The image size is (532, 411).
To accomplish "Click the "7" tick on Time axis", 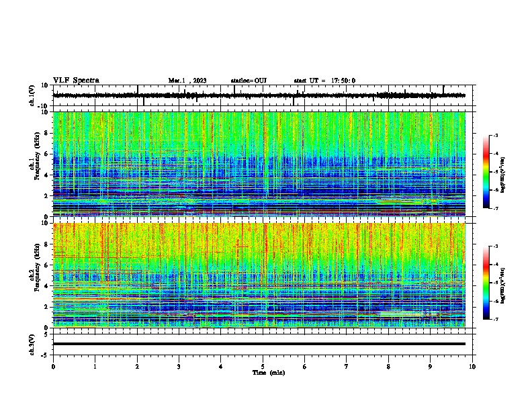I will tap(347, 367).
